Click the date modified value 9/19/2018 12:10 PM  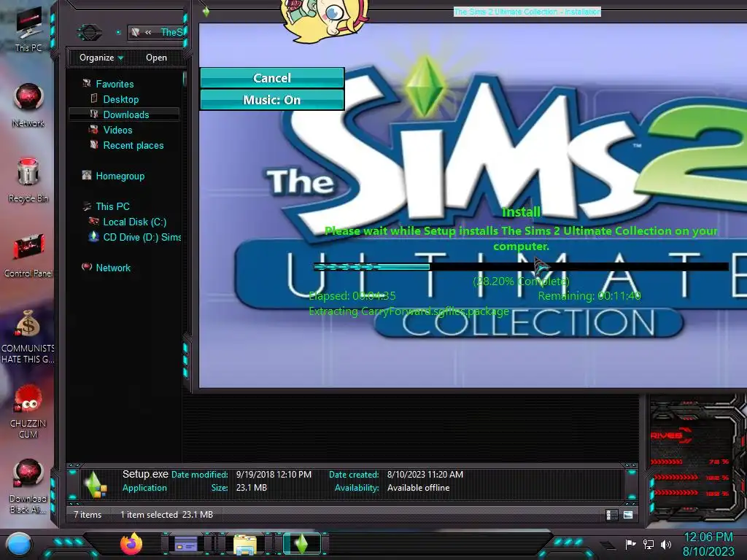tap(274, 474)
